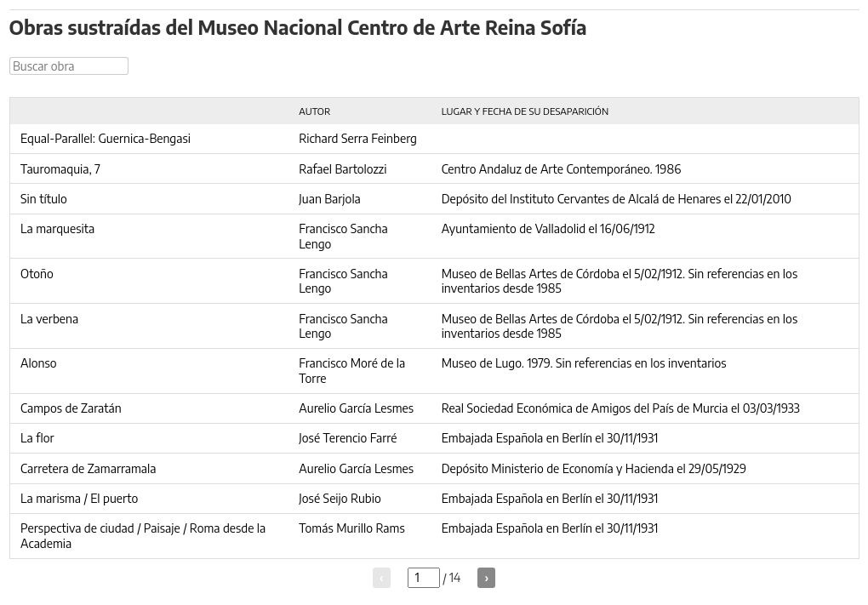This screenshot has height=605, width=868.
Task: Click the 'Lugar y fecha de su desaparición' header
Action: tap(524, 111)
